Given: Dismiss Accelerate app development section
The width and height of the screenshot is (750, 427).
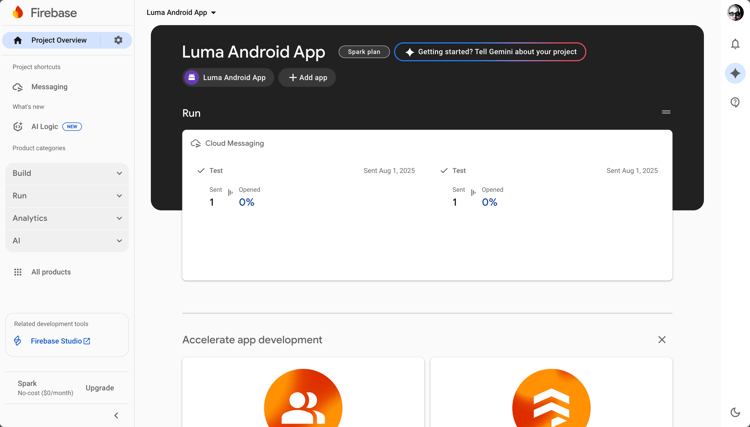Looking at the screenshot, I should click(662, 339).
